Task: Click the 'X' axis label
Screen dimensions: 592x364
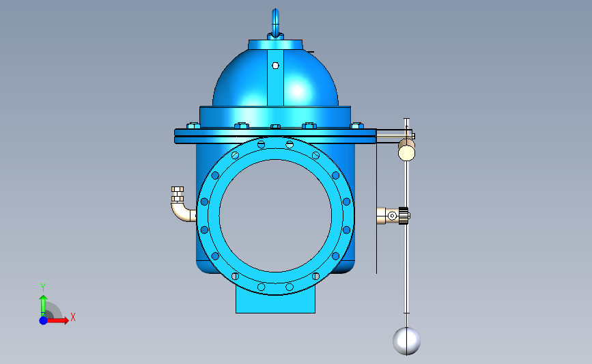Action: 73,317
